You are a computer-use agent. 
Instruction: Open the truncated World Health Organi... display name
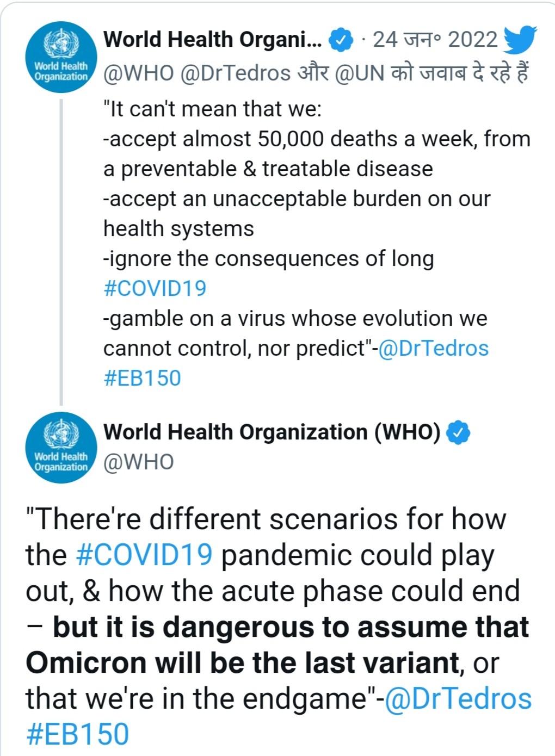[x=213, y=40]
